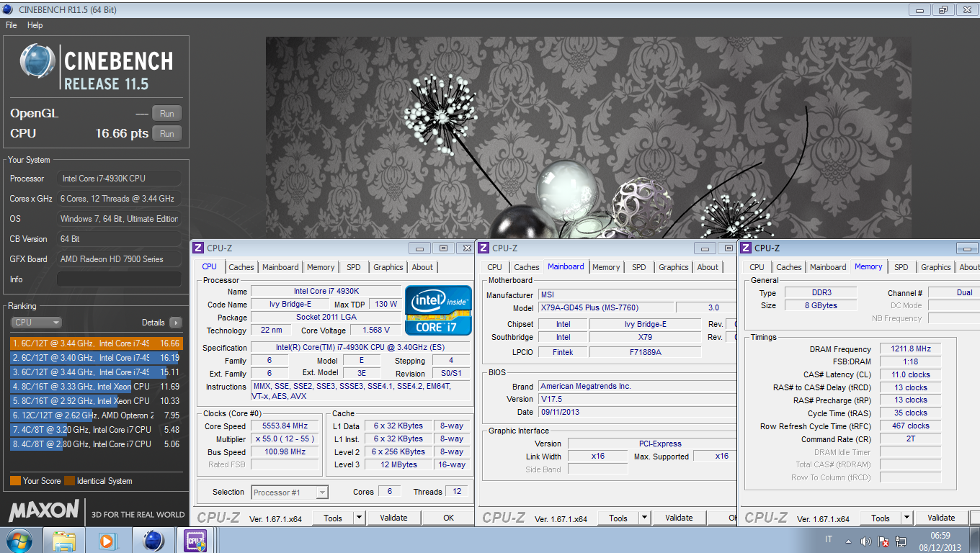
Task: Open the Windows Start menu orb
Action: click(18, 540)
